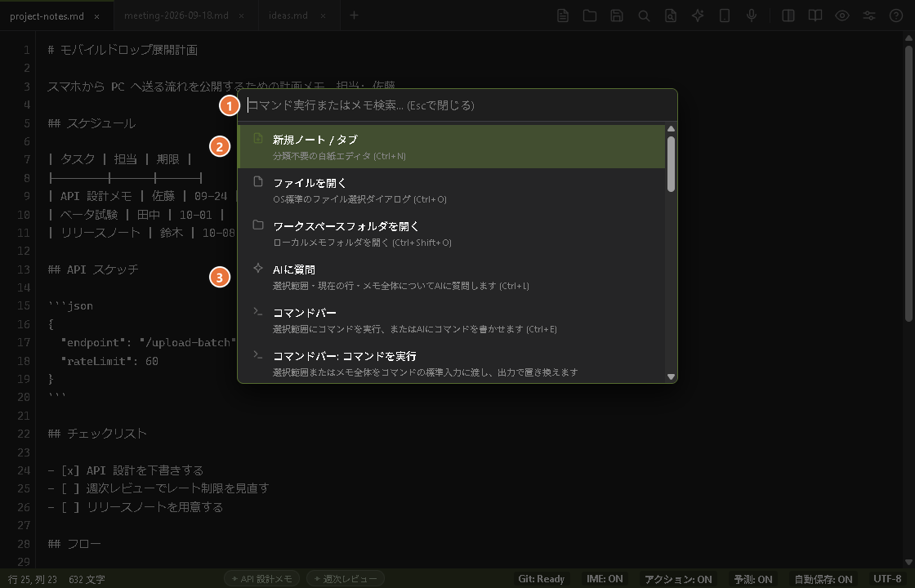Viewport: 915px width, 588px height.
Task: Click the ## スケジュール heading line
Action: coord(91,123)
